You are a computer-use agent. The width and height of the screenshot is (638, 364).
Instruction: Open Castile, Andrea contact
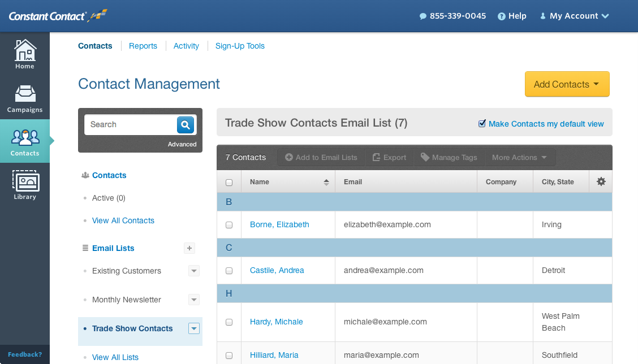tap(277, 271)
